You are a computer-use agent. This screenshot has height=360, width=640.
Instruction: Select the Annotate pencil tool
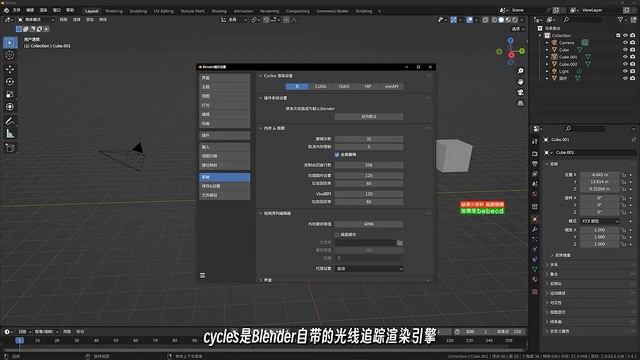pyautogui.click(x=10, y=121)
